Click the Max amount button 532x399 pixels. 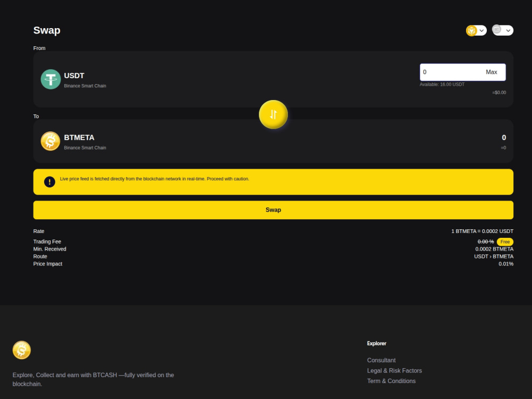(x=491, y=72)
